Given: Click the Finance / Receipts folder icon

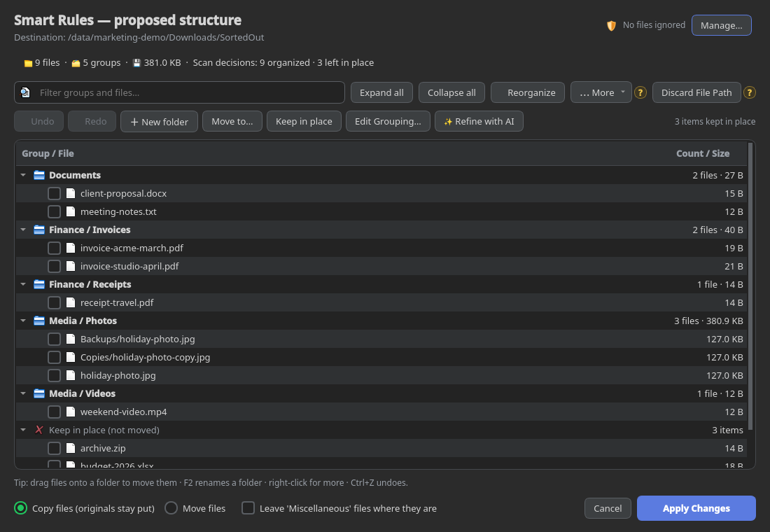Looking at the screenshot, I should pos(39,284).
